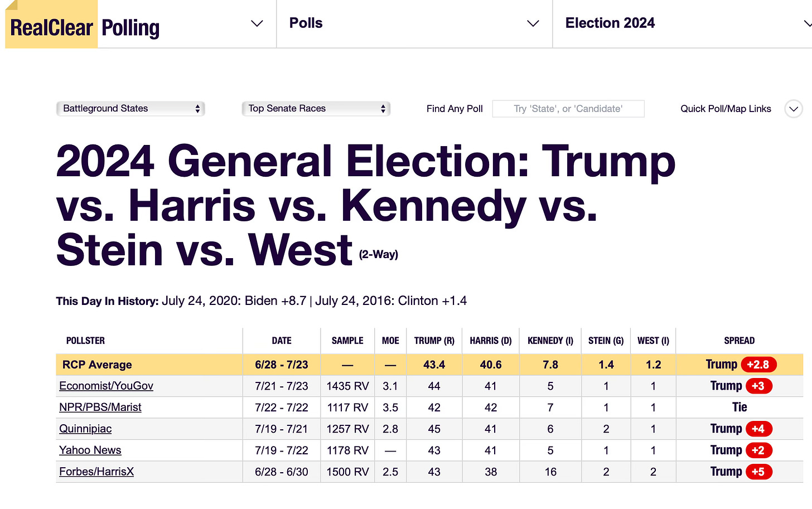
Task: Open the Top Senate Races dropdown
Action: pos(316,109)
